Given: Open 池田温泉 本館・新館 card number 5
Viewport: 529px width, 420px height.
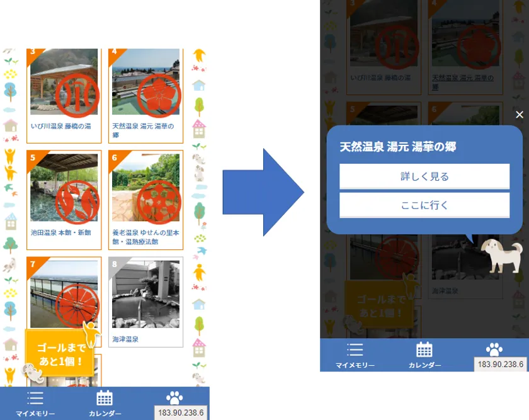Looking at the screenshot, I should (64, 200).
